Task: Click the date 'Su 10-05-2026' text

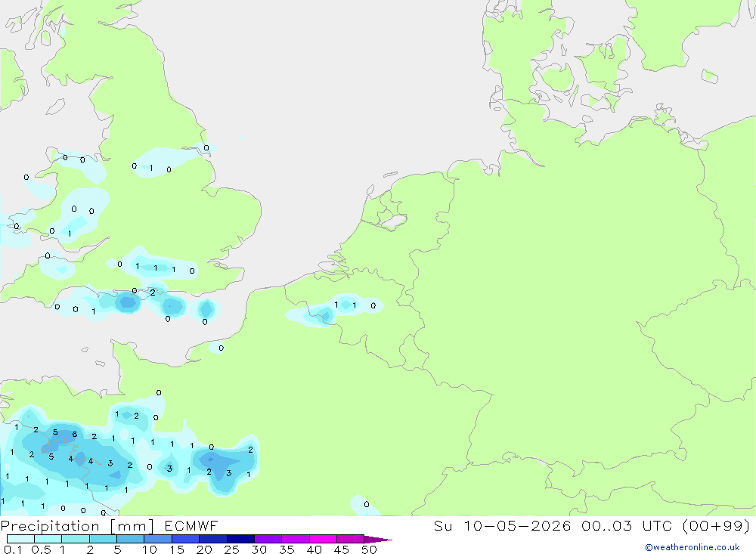Action: pyautogui.click(x=502, y=526)
